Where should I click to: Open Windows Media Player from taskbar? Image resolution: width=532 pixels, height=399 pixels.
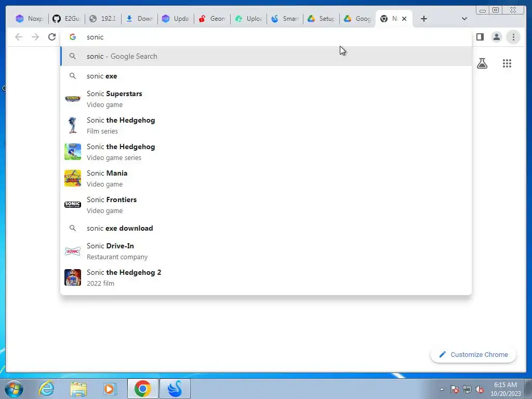coord(110,389)
